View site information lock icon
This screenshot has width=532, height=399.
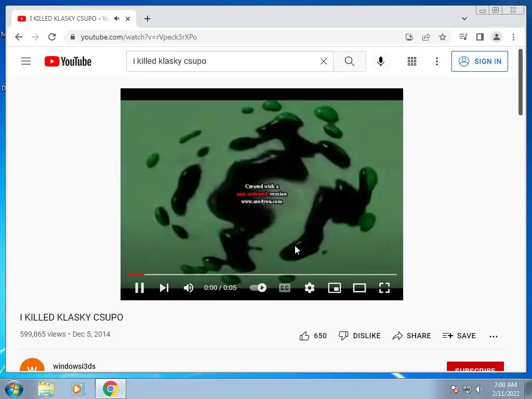point(72,37)
